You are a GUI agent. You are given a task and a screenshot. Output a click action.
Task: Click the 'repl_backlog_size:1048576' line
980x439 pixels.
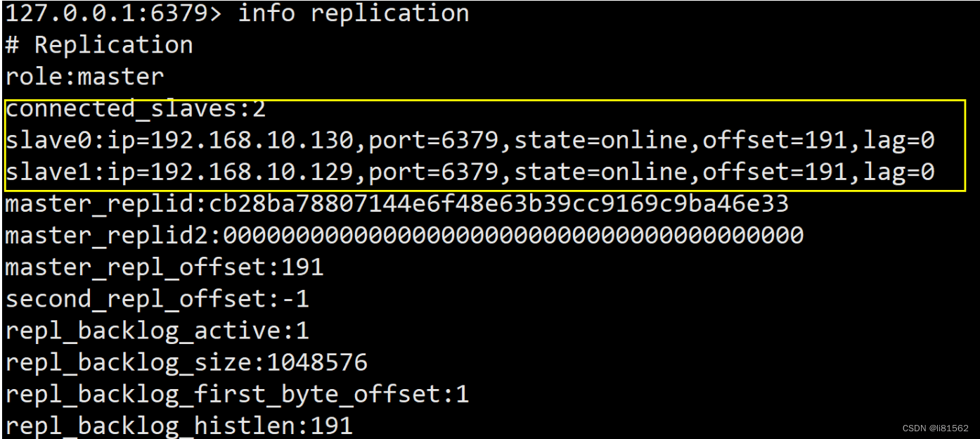(x=186, y=363)
